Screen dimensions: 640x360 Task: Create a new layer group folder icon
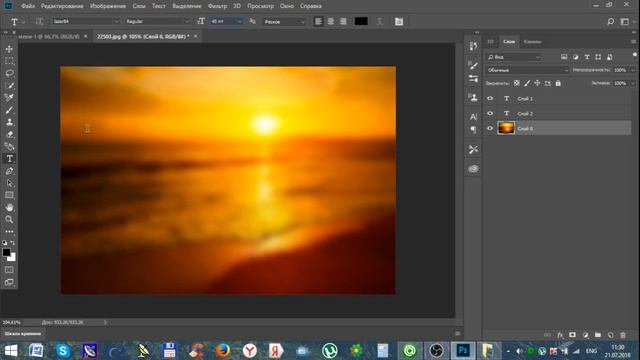(x=598, y=335)
